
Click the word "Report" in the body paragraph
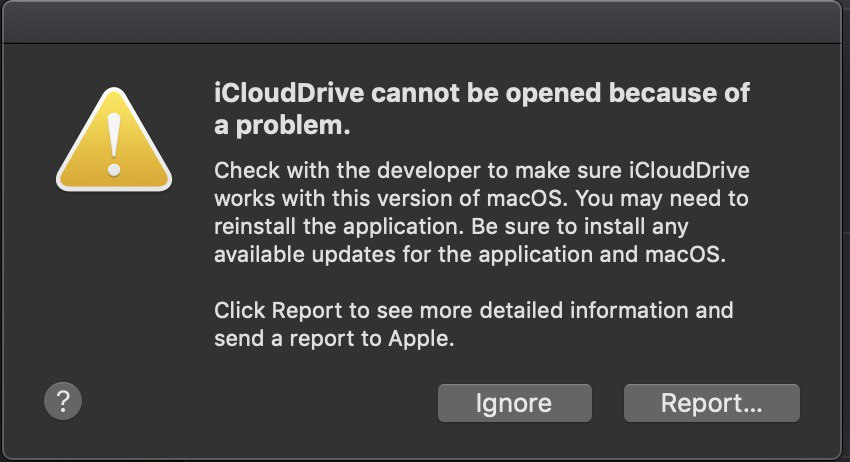coord(307,311)
